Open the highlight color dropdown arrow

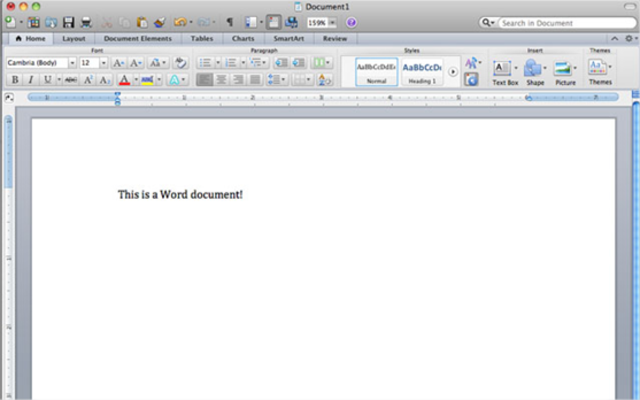159,79
